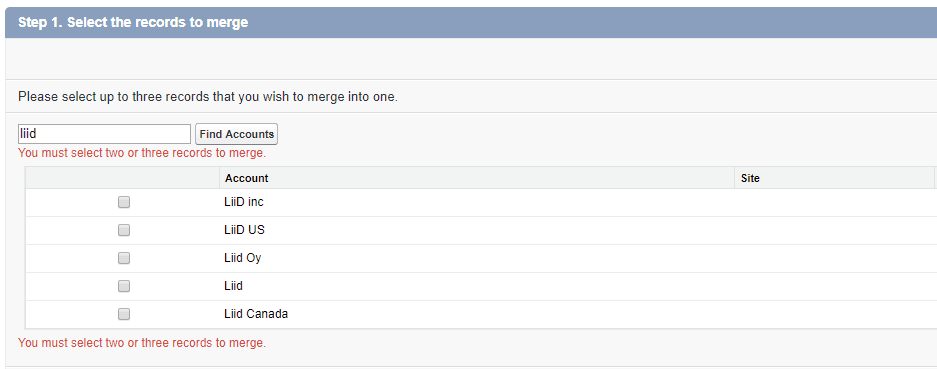Click the red error message below table
The image size is (937, 369).
pyautogui.click(x=142, y=343)
